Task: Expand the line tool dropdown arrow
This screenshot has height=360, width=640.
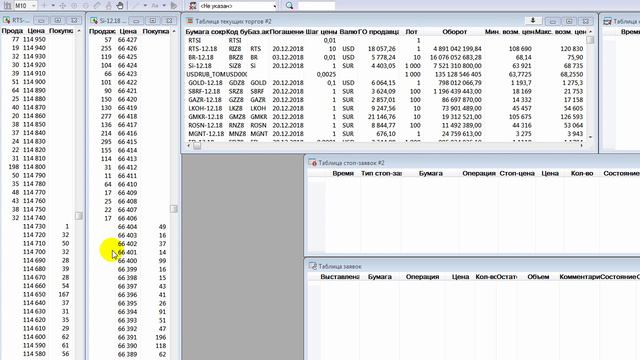Action: coord(145,6)
